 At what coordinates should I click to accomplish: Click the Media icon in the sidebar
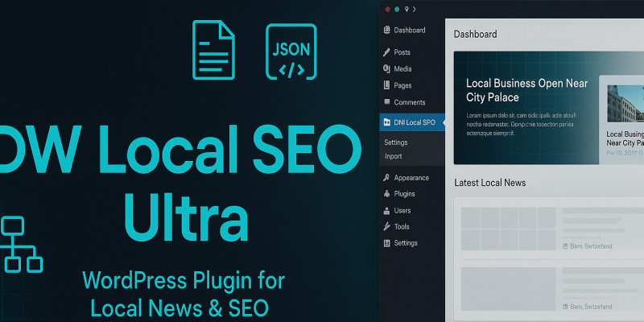[386, 68]
